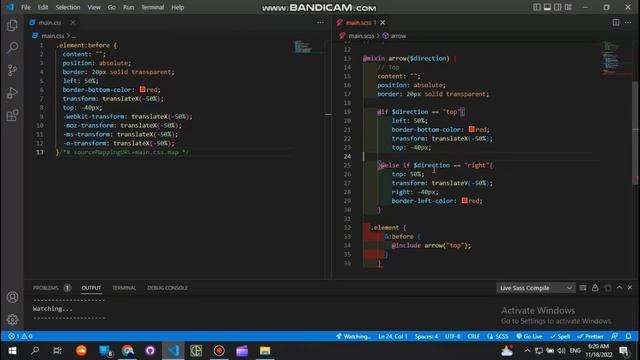Open the Run menu
640x360 pixels.
tap(129, 7)
